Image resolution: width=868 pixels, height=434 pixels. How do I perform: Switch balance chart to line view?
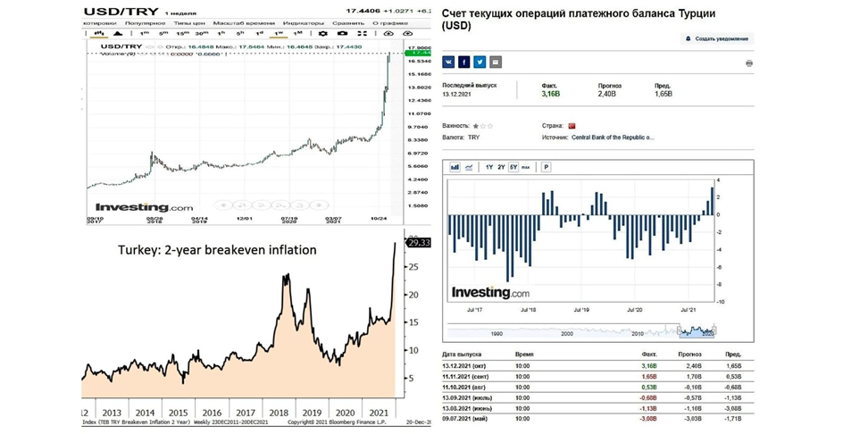coord(469,167)
